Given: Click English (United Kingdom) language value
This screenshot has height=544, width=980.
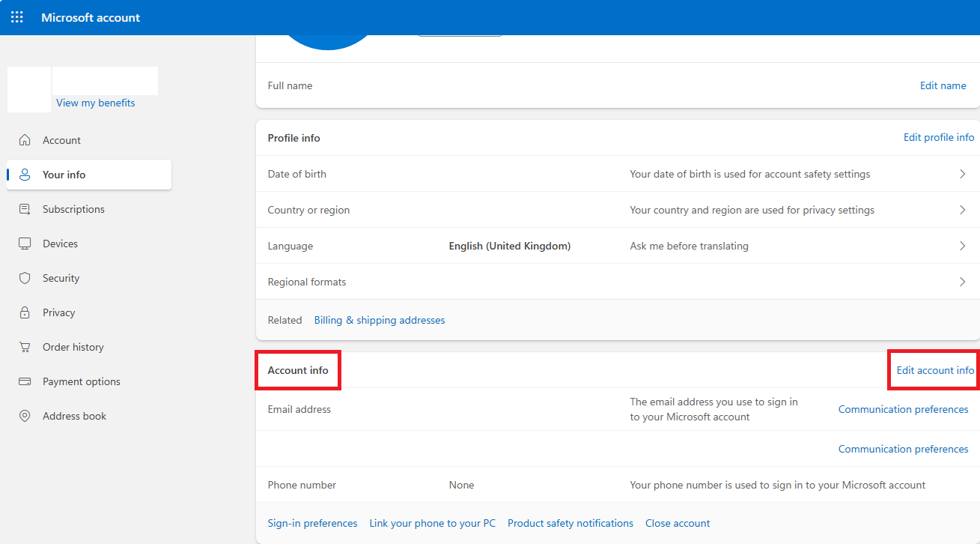Looking at the screenshot, I should coord(510,246).
